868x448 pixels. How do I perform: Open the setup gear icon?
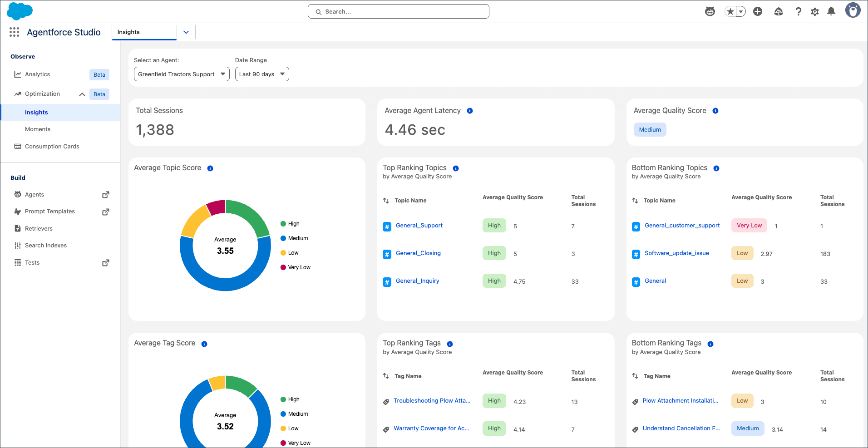tap(815, 12)
